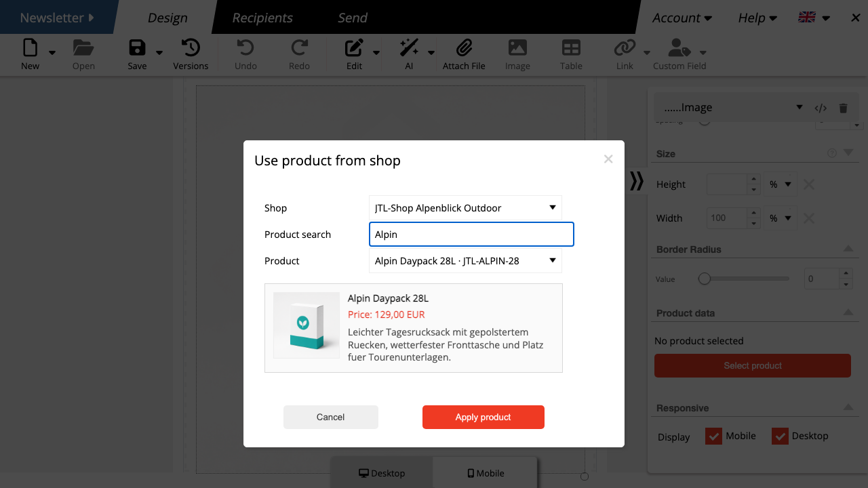Click the Select product button
Image resolution: width=868 pixels, height=488 pixels.
click(753, 365)
